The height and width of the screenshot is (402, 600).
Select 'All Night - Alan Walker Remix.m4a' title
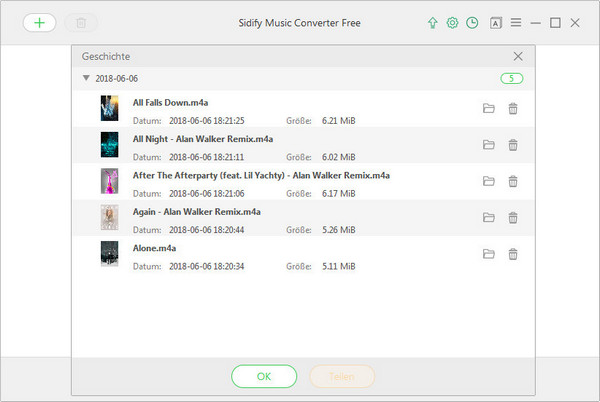[x=203, y=139]
